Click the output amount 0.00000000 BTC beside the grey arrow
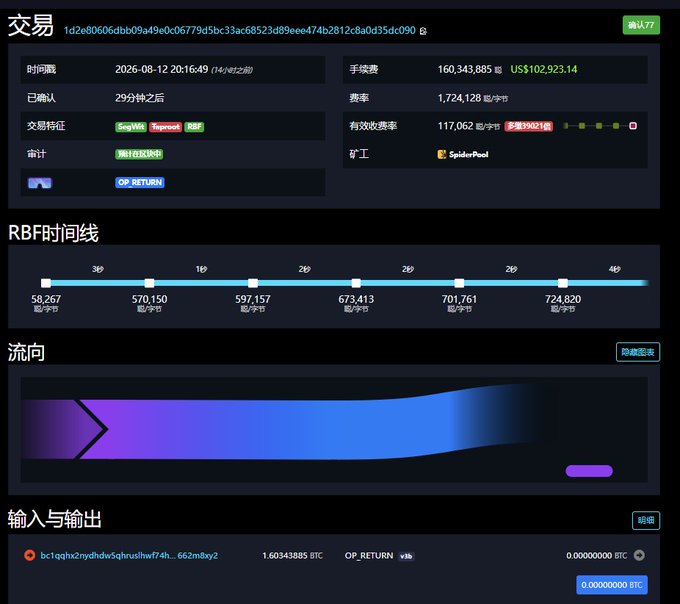This screenshot has height=604, width=680. click(x=596, y=555)
